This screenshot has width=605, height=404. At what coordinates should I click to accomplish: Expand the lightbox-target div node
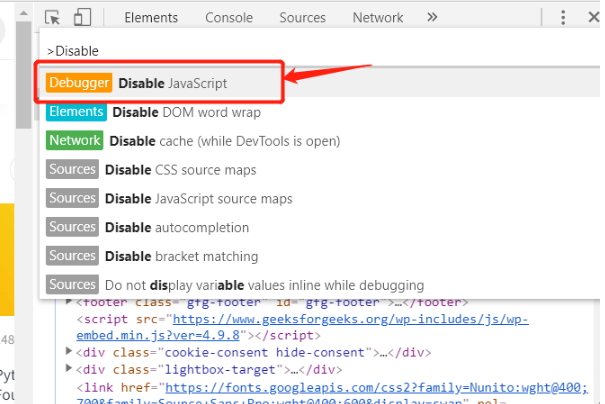[69, 368]
